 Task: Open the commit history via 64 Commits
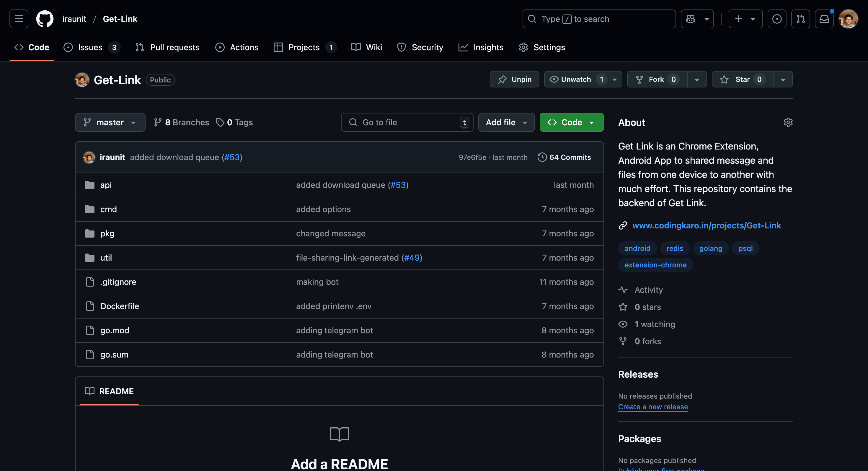[x=564, y=157]
